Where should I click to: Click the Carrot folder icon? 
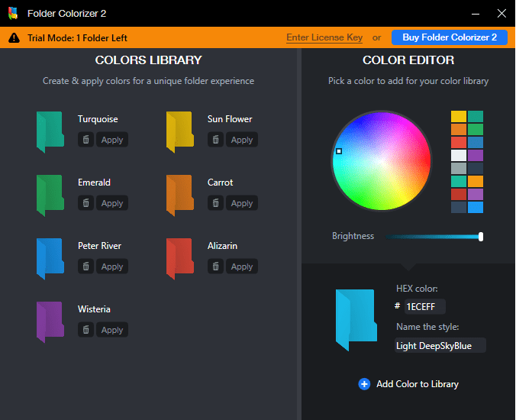(179, 195)
